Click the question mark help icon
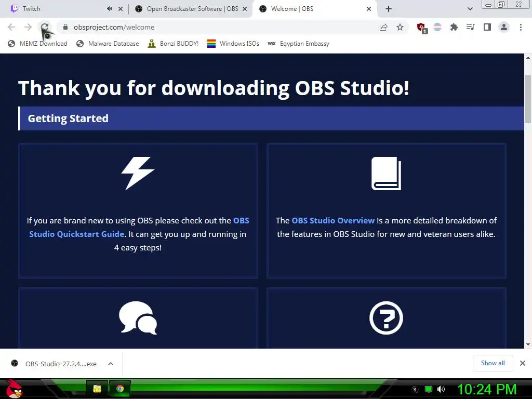This screenshot has height=399, width=532. (386, 318)
